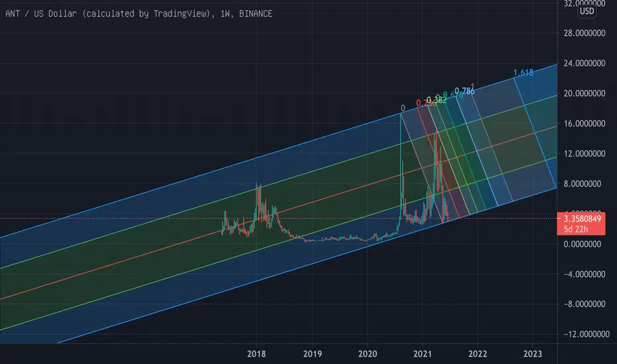Click the 2021 label on time axis
Screen dimensions: 617x364
422,354
